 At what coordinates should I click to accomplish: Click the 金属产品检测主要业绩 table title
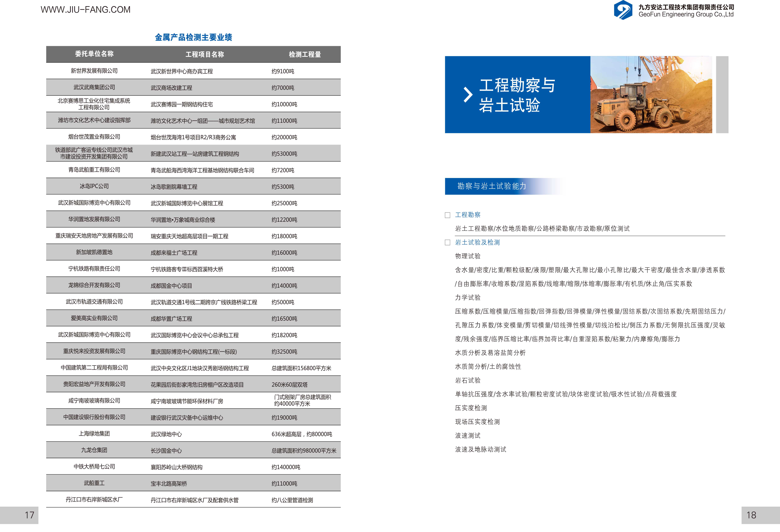(193, 37)
